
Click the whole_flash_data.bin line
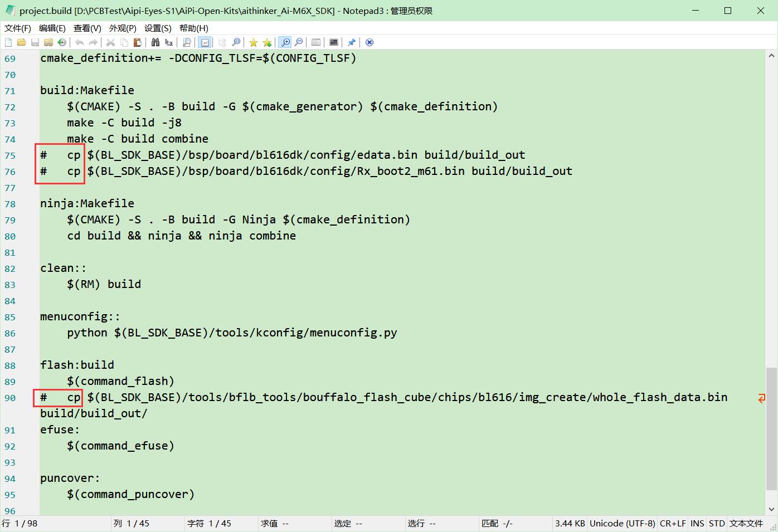[384, 397]
